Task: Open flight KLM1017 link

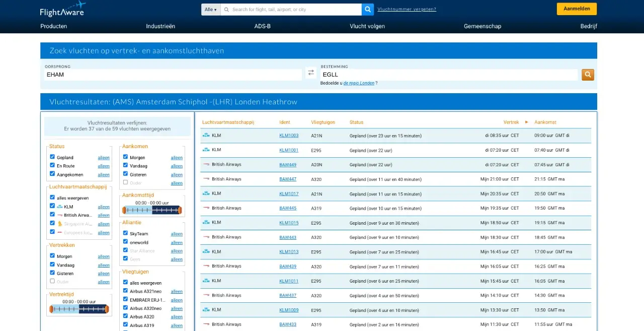Action: [289, 193]
